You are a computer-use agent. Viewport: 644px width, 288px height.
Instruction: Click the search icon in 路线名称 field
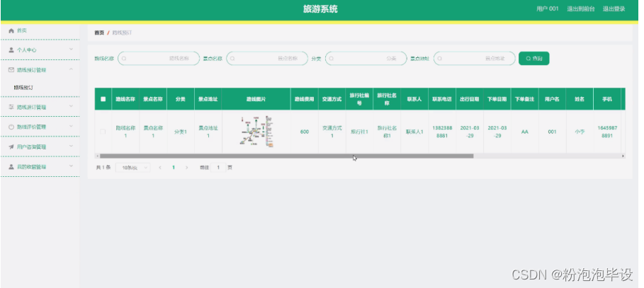[x=124, y=58]
